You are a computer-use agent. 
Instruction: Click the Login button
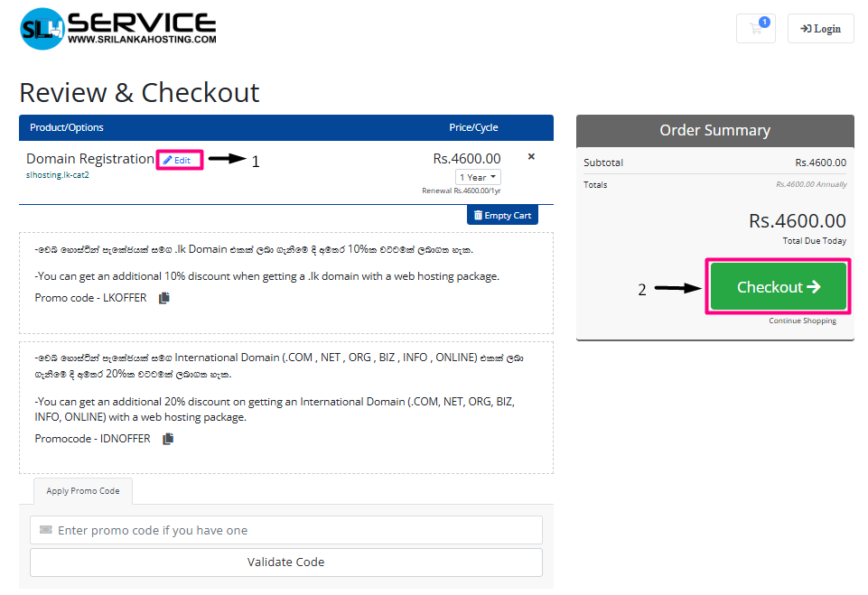click(x=820, y=29)
